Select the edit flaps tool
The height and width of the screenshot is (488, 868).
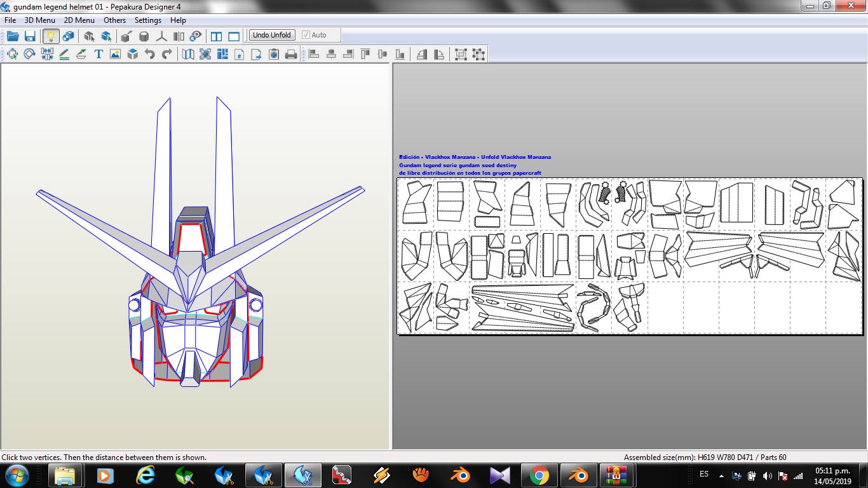click(x=81, y=54)
